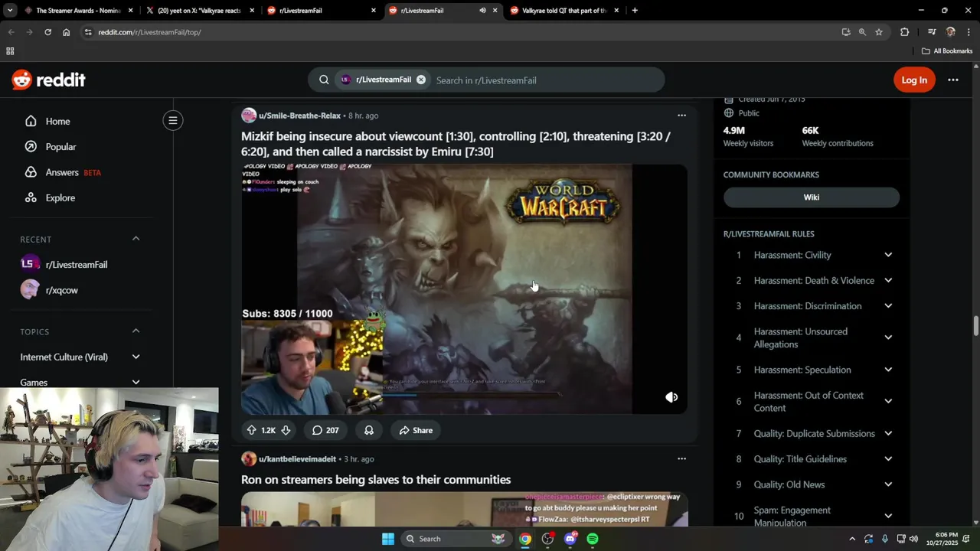The height and width of the screenshot is (551, 980).
Task: Reload the page in Chrome
Action: coord(47,32)
